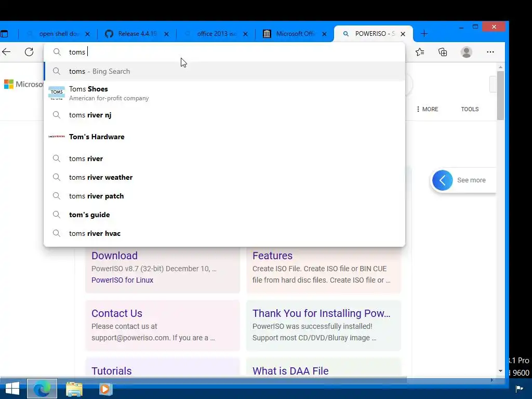Open the 'What is DAA File' link
This screenshot has height=399, width=532.
point(290,371)
